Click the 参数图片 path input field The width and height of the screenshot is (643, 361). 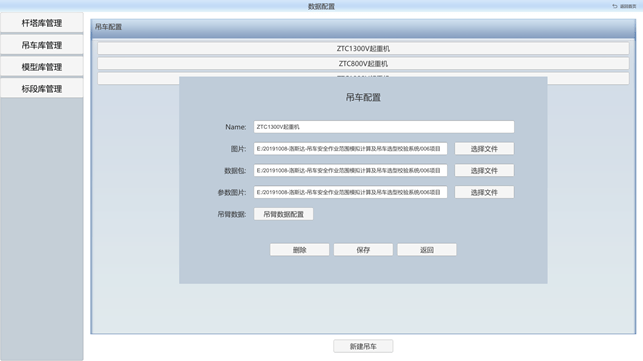(x=351, y=192)
